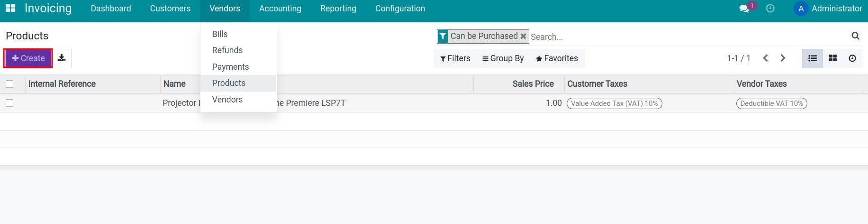Remove the Can be Purchased filter
The image size is (868, 224).
[x=523, y=36]
